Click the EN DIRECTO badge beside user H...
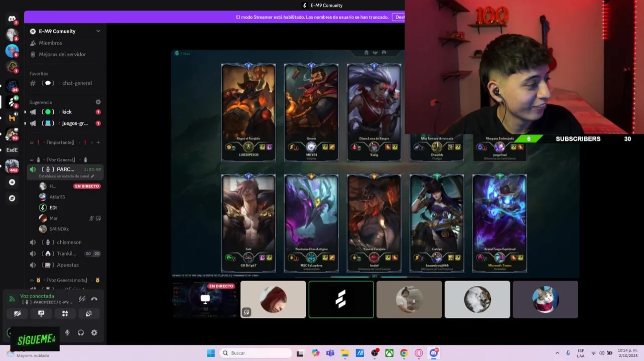Viewport: 644px width, 361px height. tap(87, 186)
